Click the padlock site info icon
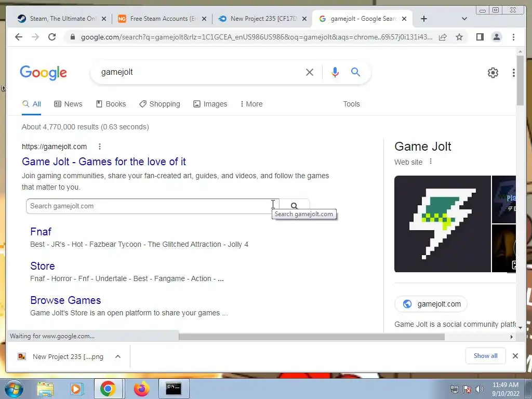 click(x=72, y=37)
